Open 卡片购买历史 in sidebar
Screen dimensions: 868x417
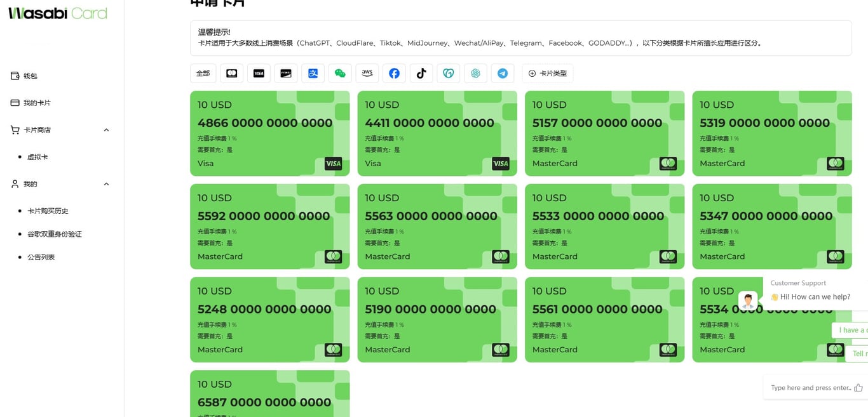point(48,211)
